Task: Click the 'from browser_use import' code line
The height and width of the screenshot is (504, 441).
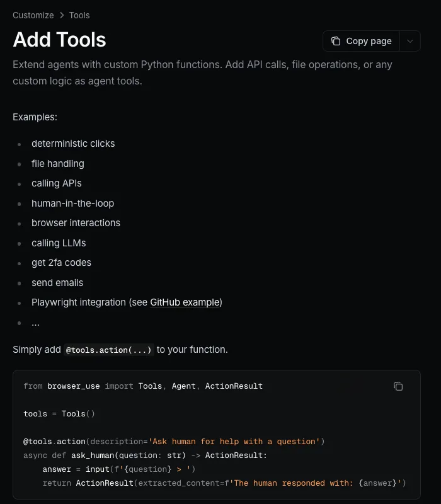Action: pos(143,386)
